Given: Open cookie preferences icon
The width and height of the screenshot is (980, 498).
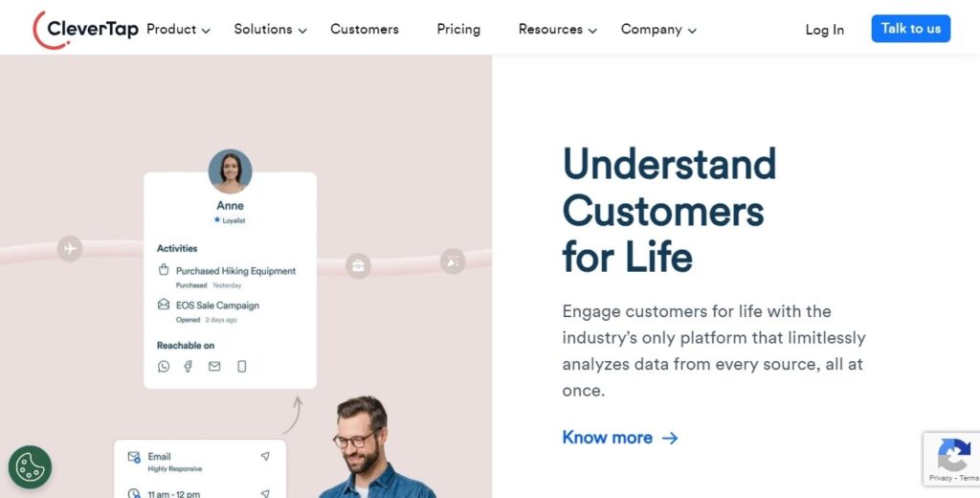Looking at the screenshot, I should pos(30,466).
